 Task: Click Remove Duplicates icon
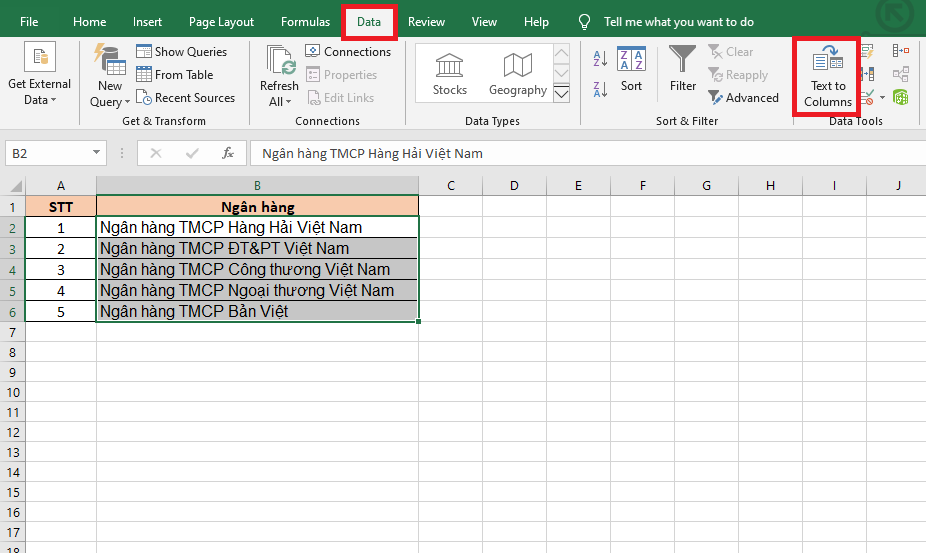click(x=867, y=74)
